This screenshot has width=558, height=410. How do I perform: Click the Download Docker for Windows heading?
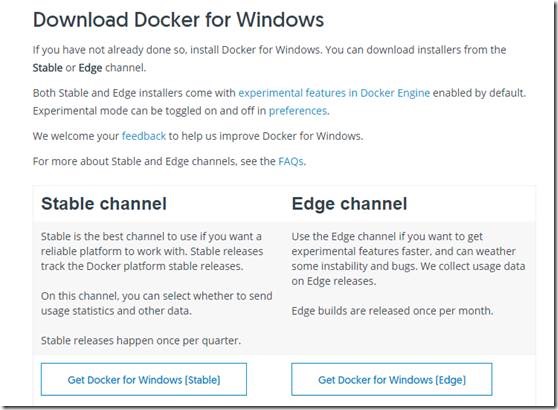click(178, 20)
